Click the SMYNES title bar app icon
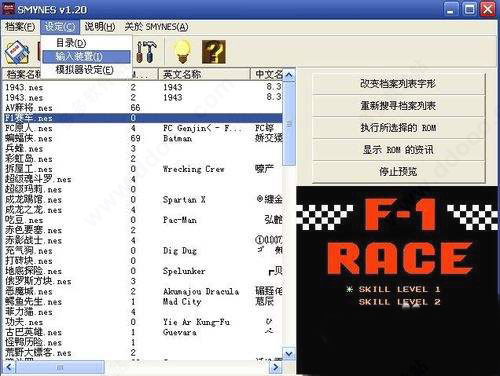 [x=8, y=9]
